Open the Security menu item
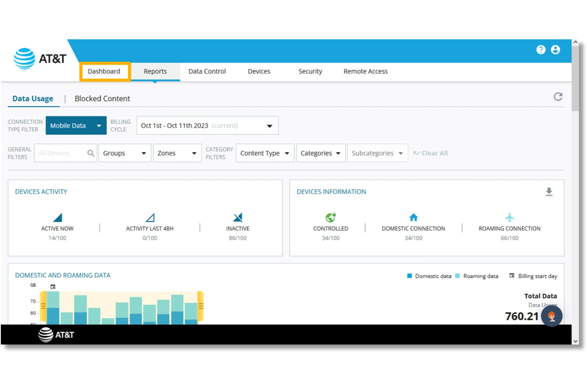The width and height of the screenshot is (588, 392). coord(310,71)
